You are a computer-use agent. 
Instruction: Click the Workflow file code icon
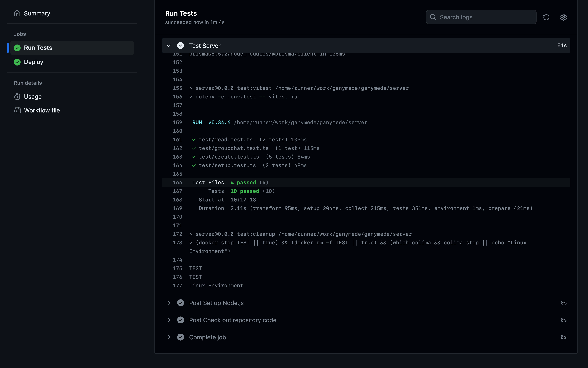click(17, 110)
